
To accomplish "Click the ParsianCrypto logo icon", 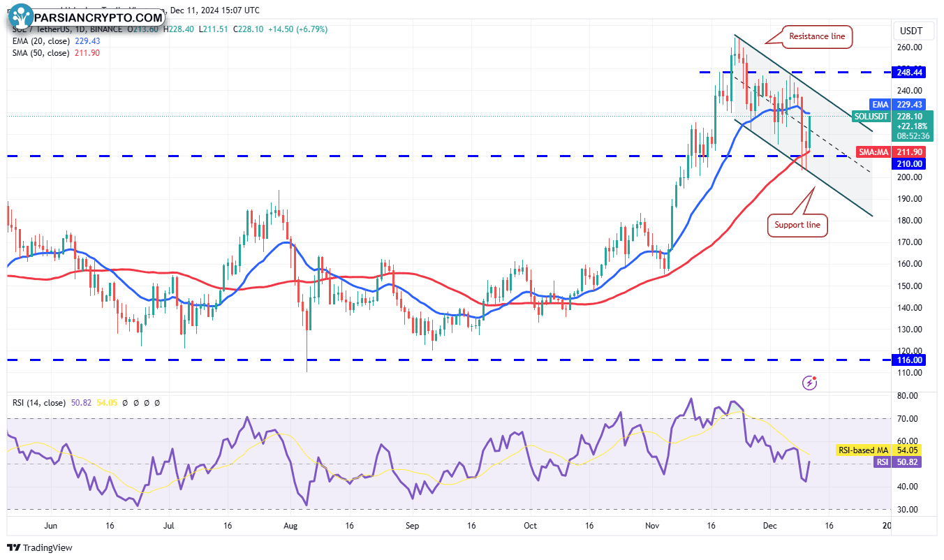I will click(x=22, y=16).
